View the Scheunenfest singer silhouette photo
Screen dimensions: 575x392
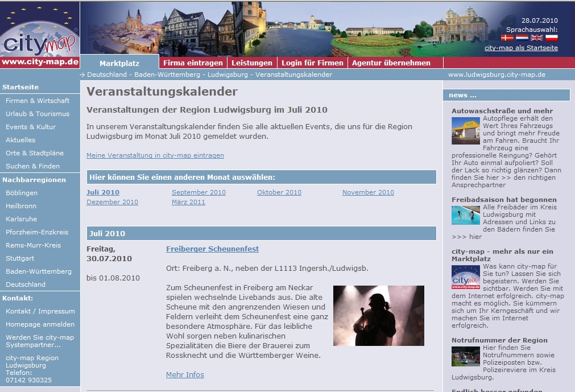[378, 316]
